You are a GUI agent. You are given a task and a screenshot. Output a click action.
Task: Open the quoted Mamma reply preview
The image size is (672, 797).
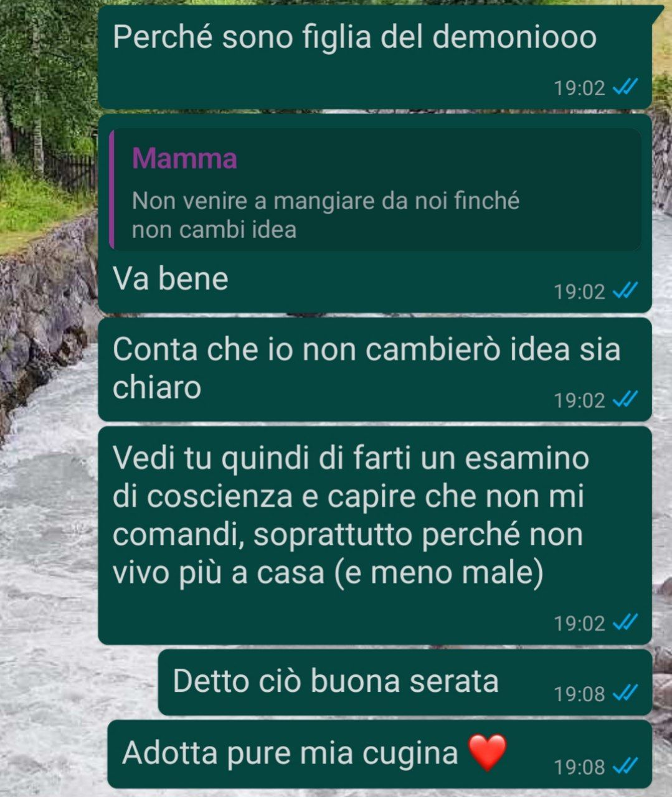(375, 189)
